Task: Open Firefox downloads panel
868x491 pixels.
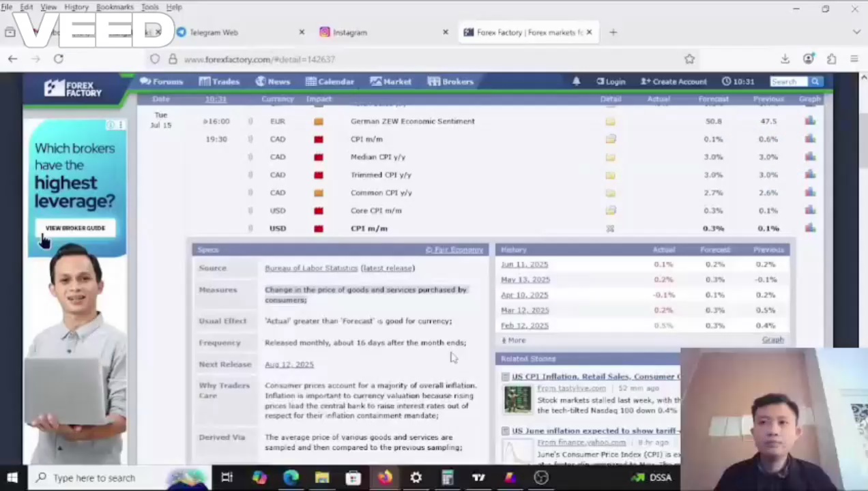Action: (785, 59)
